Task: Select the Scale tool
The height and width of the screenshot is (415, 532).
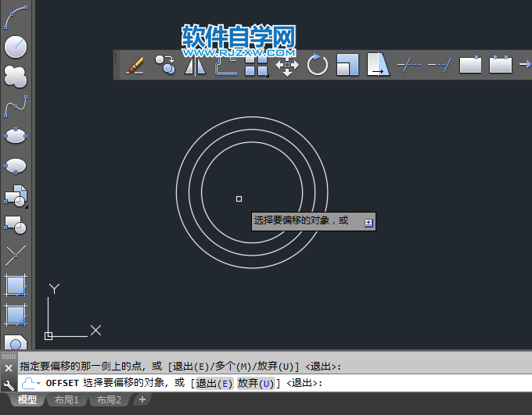Action: point(347,65)
